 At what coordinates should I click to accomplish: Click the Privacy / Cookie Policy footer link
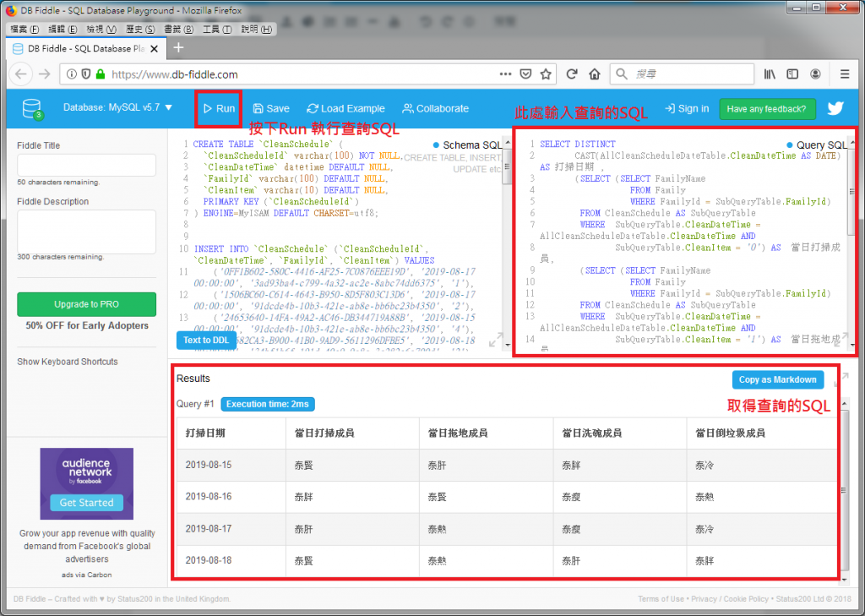[x=730, y=599]
